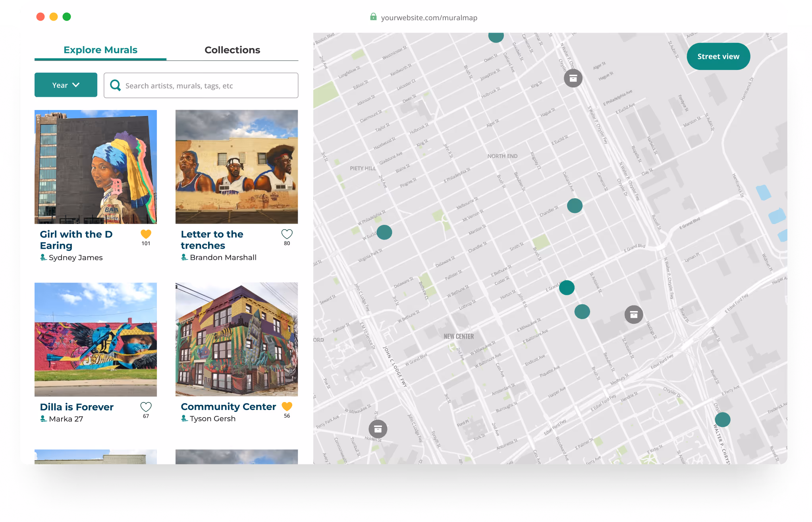View artist Sydney James
Image resolution: width=812 pixels, height=522 pixels.
75,257
